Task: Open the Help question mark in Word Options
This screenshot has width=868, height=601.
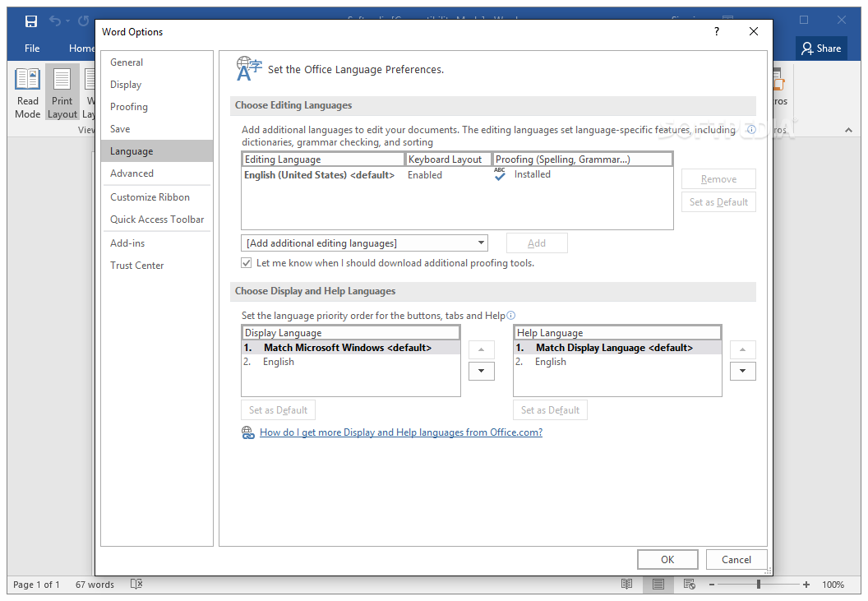Action: [717, 31]
